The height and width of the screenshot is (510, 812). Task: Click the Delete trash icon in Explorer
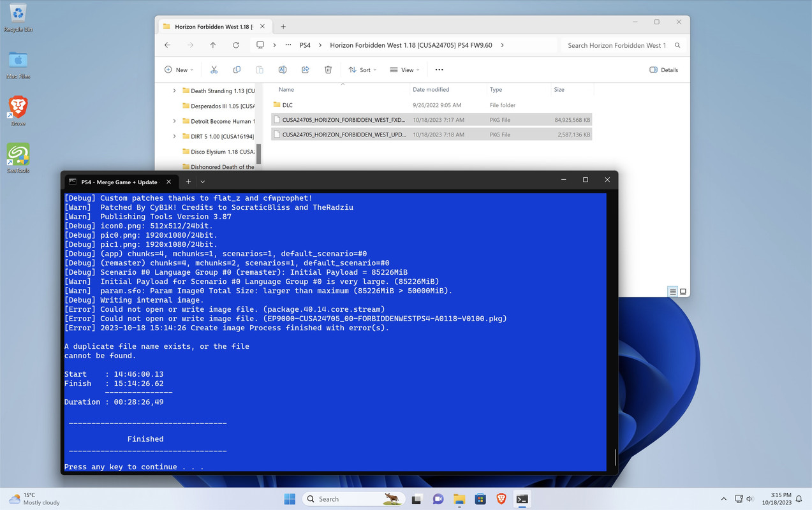pos(328,69)
